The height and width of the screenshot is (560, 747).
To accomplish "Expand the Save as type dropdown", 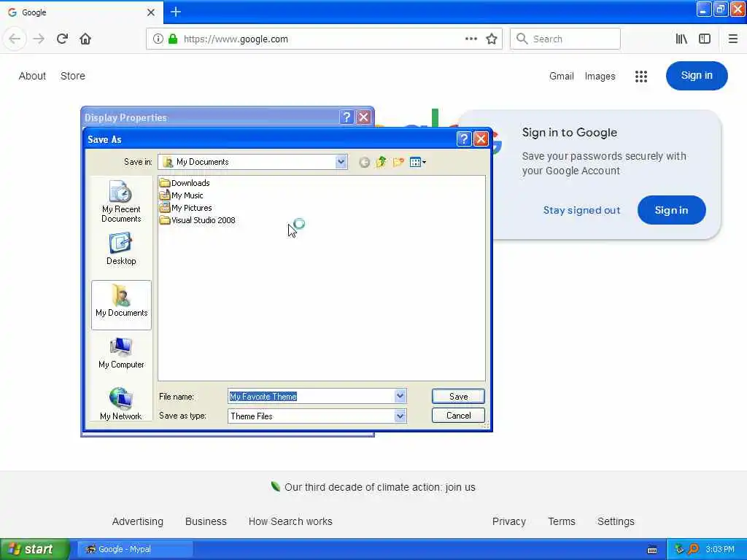I will [x=400, y=416].
